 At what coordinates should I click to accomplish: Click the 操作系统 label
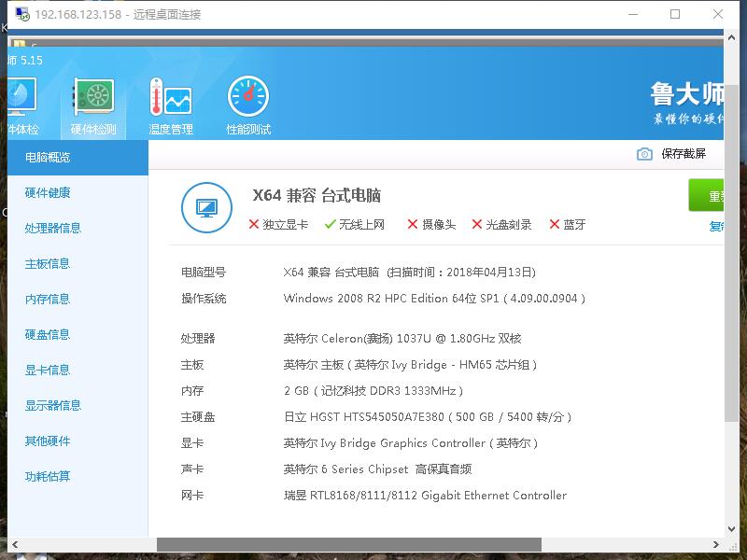(x=204, y=299)
